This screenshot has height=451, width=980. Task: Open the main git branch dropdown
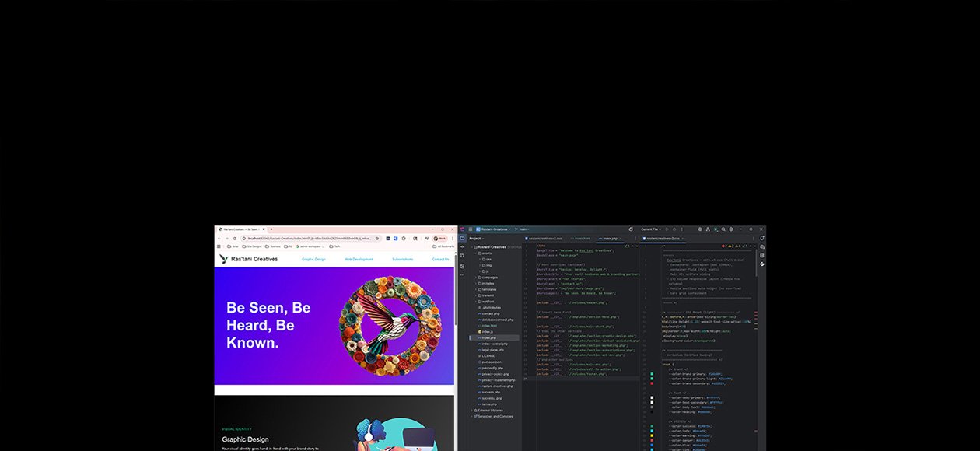click(x=523, y=229)
